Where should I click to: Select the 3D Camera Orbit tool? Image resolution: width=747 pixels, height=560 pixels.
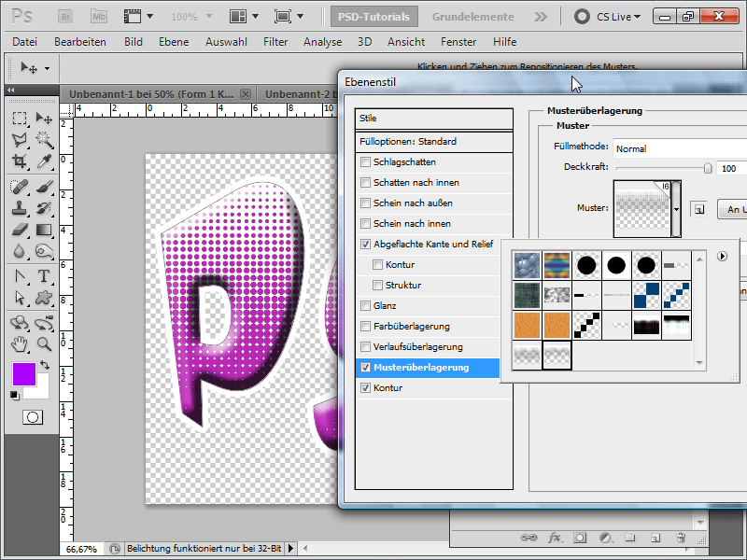(x=44, y=323)
